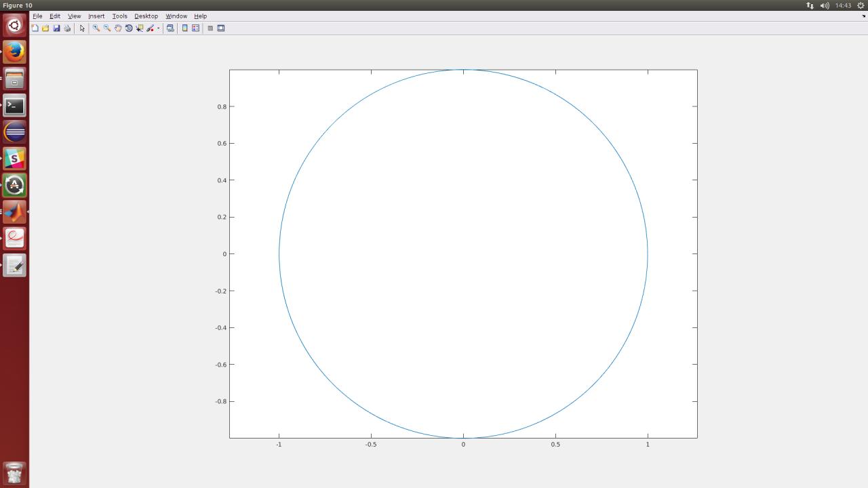Open Software Updater from the dock
868x488 pixels.
coord(14,185)
